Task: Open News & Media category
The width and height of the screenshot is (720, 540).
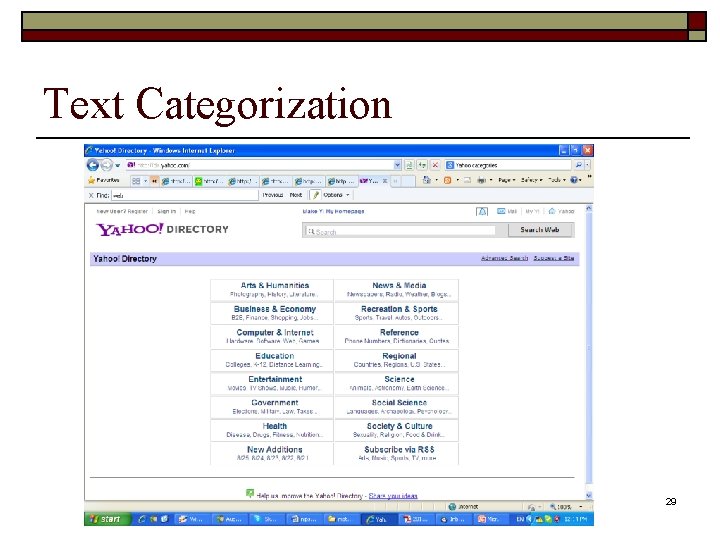Action: (x=399, y=286)
